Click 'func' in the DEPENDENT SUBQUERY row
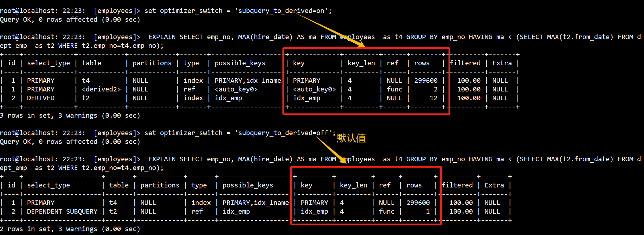Viewport: 644px width, 235px height. [387, 212]
